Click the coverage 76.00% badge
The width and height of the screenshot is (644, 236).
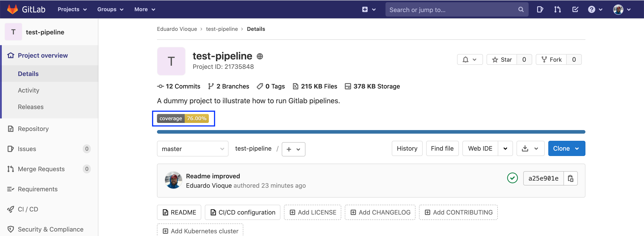184,118
